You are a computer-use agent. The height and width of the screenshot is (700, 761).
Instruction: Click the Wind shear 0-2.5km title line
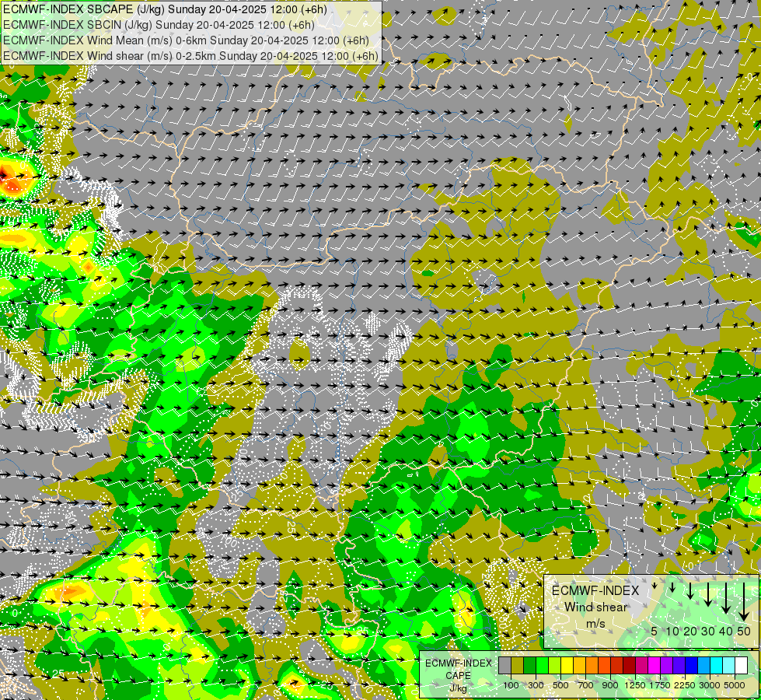coord(190,56)
